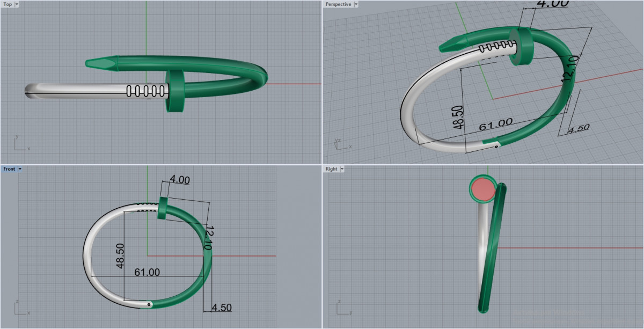Open the Front viewport dropdown arrow

[20, 169]
